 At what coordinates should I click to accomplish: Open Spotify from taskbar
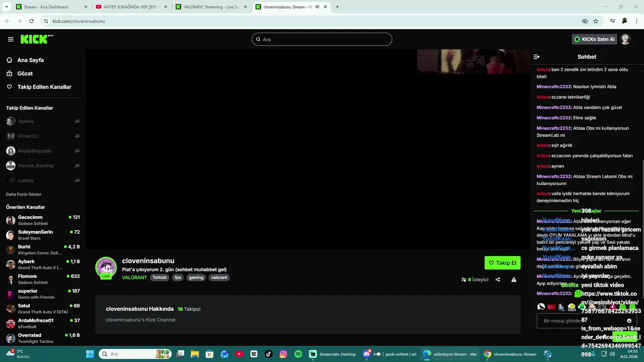pyautogui.click(x=298, y=354)
